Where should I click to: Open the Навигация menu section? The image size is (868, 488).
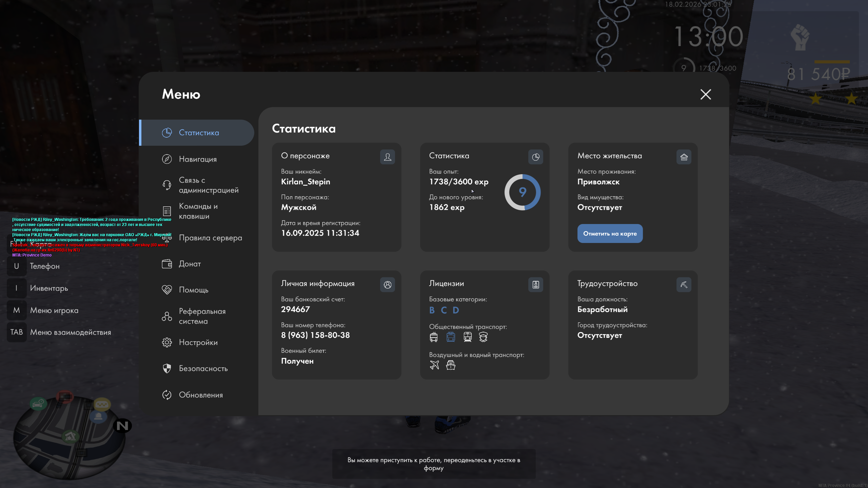198,159
